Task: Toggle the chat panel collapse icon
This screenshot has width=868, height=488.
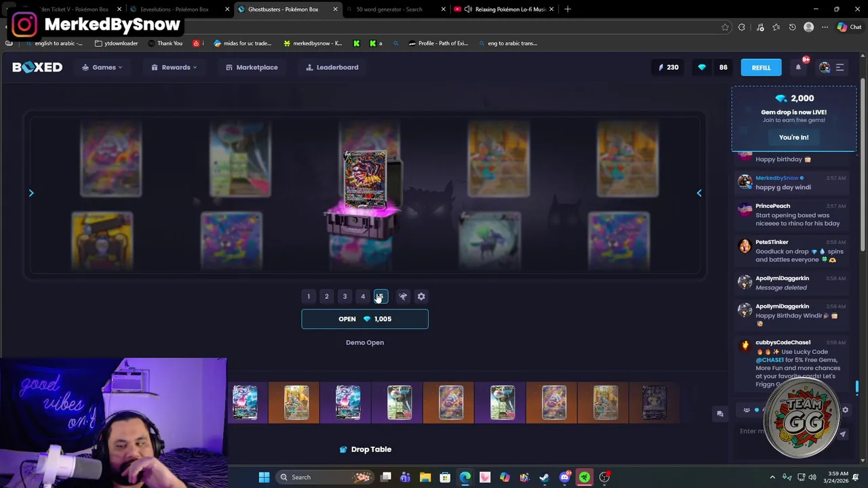Action: pos(720,413)
